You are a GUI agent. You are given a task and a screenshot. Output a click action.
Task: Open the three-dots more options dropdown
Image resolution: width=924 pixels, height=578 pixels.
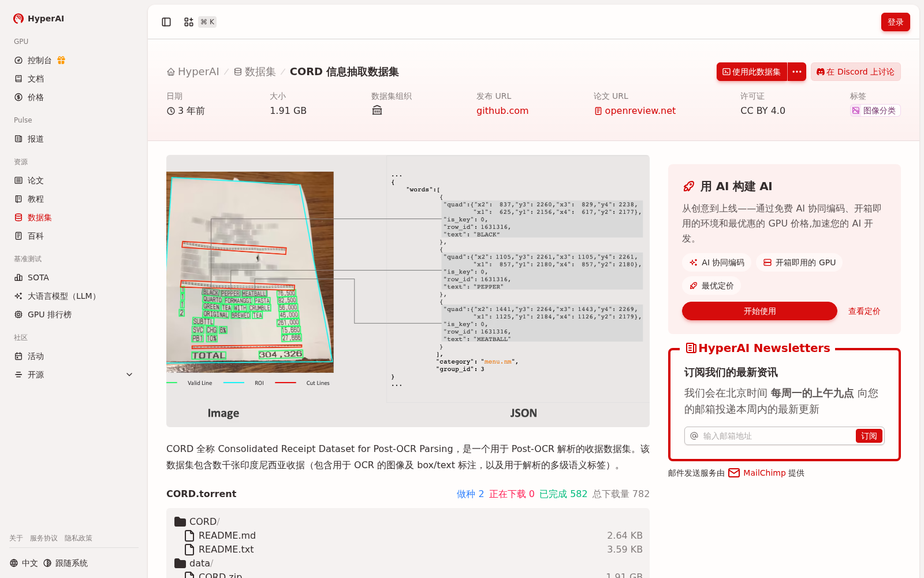click(797, 72)
